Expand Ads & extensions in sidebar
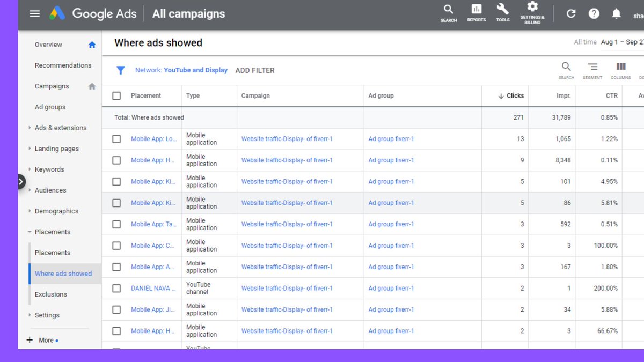 coord(30,128)
